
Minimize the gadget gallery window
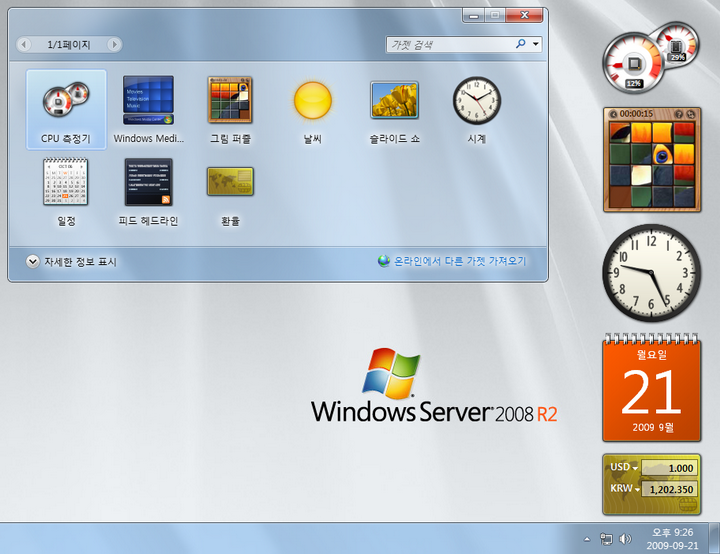point(474,15)
